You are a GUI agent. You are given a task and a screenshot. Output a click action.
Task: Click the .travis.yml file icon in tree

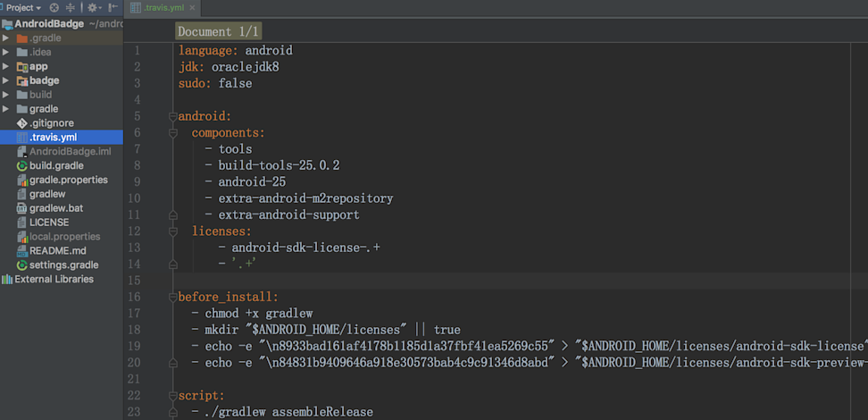[x=22, y=138]
